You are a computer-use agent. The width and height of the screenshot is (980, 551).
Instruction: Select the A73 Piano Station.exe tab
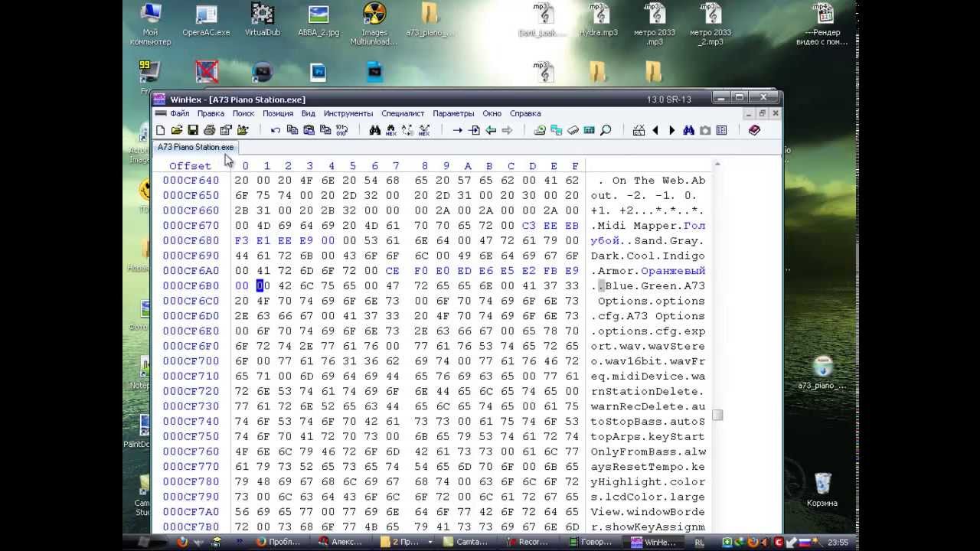[x=196, y=147]
